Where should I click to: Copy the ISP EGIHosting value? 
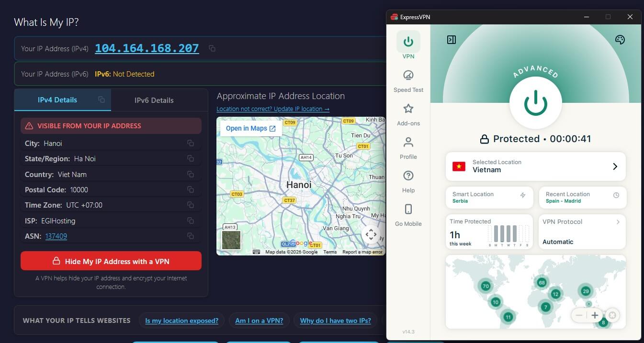coord(191,221)
